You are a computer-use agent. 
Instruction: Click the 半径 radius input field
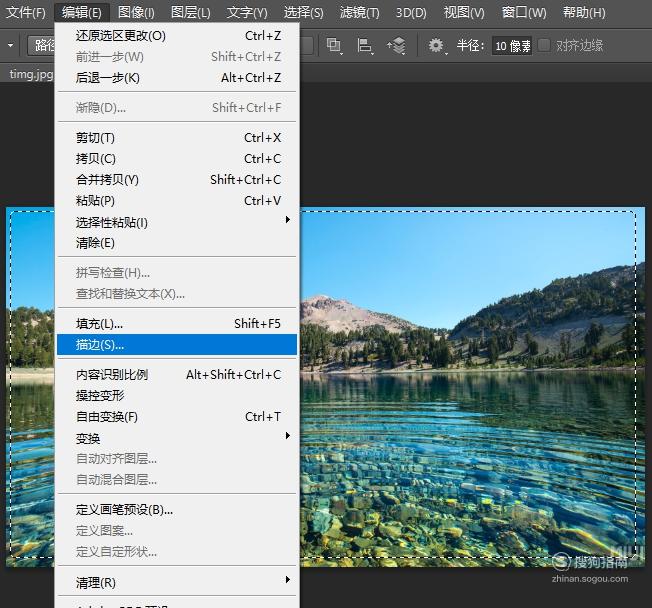pos(512,46)
